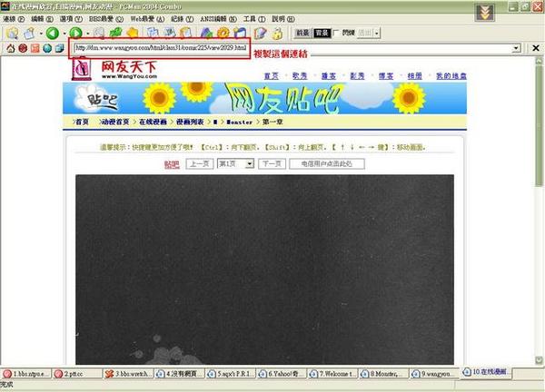Click the red 贴吧 link
This screenshot has width=545, height=392.
(172, 164)
